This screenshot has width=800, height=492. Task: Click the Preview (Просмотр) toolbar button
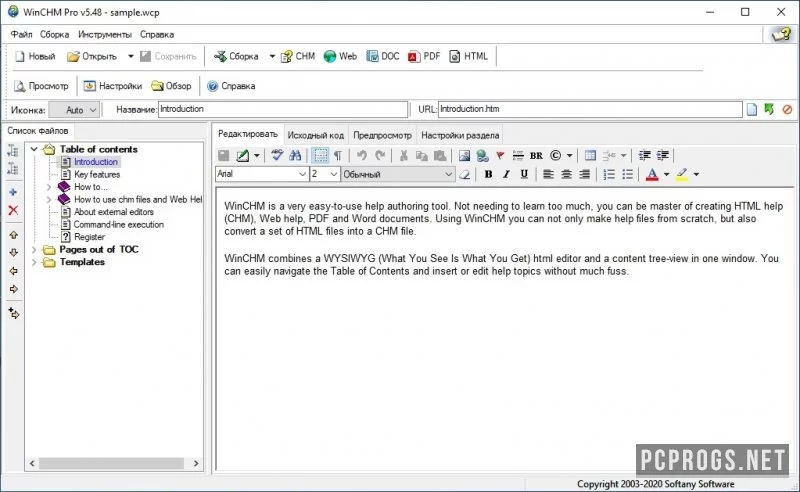tap(41, 86)
